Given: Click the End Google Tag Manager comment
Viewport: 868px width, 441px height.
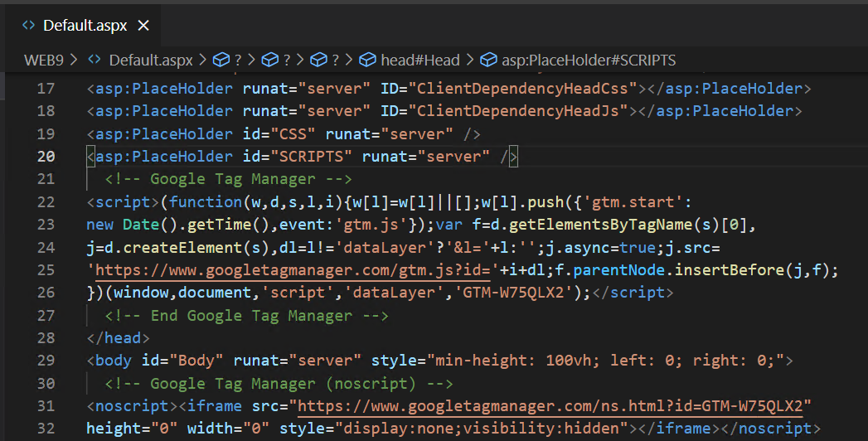Looking at the screenshot, I should click(x=247, y=315).
